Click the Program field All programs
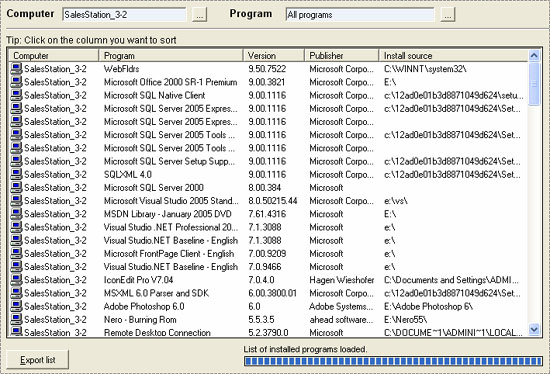Screen dimensions: 550x374 [360, 15]
